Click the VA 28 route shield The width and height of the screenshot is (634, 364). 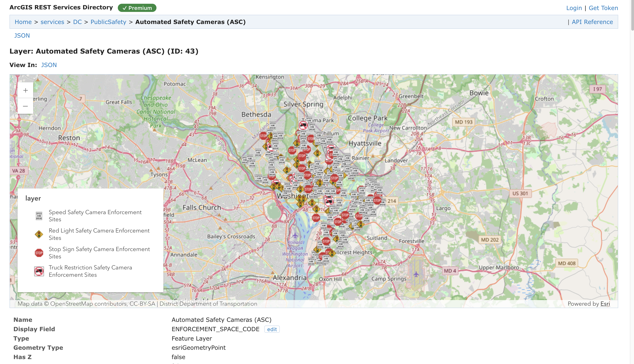pyautogui.click(x=19, y=171)
